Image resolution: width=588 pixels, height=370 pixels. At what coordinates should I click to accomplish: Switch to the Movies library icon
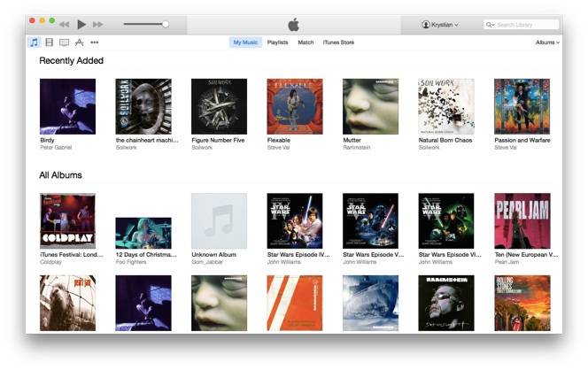[49, 42]
